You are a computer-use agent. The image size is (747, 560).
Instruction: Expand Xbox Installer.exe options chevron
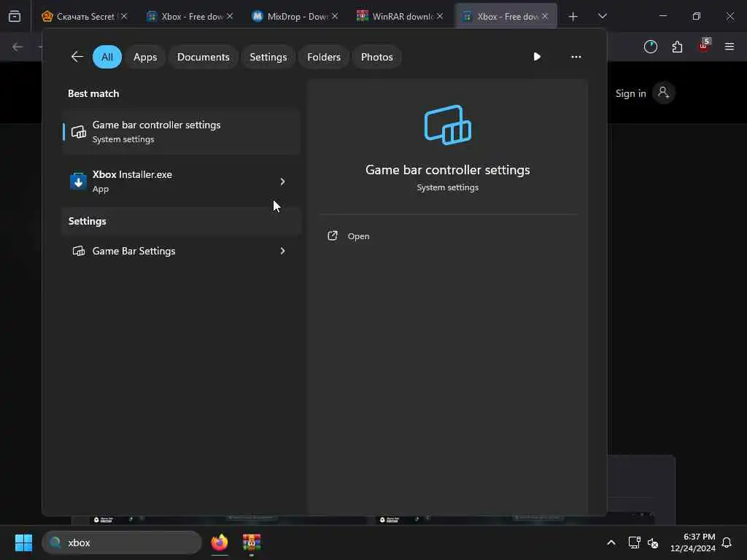pyautogui.click(x=282, y=182)
